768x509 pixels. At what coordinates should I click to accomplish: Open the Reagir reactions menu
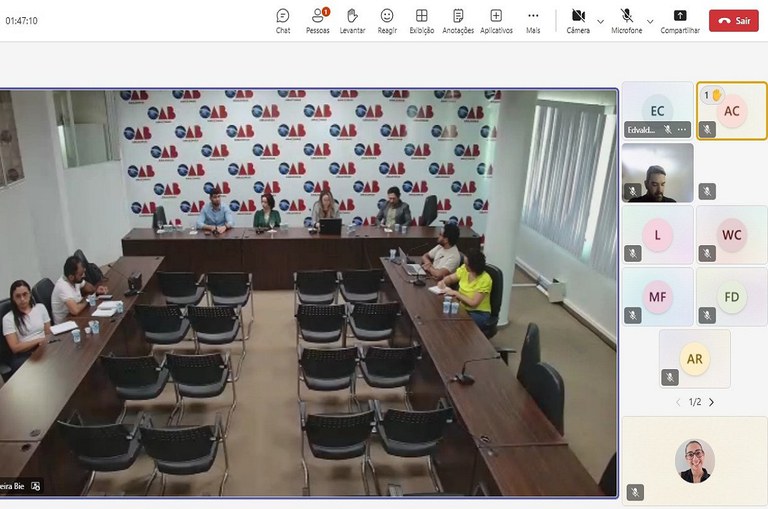(x=387, y=20)
